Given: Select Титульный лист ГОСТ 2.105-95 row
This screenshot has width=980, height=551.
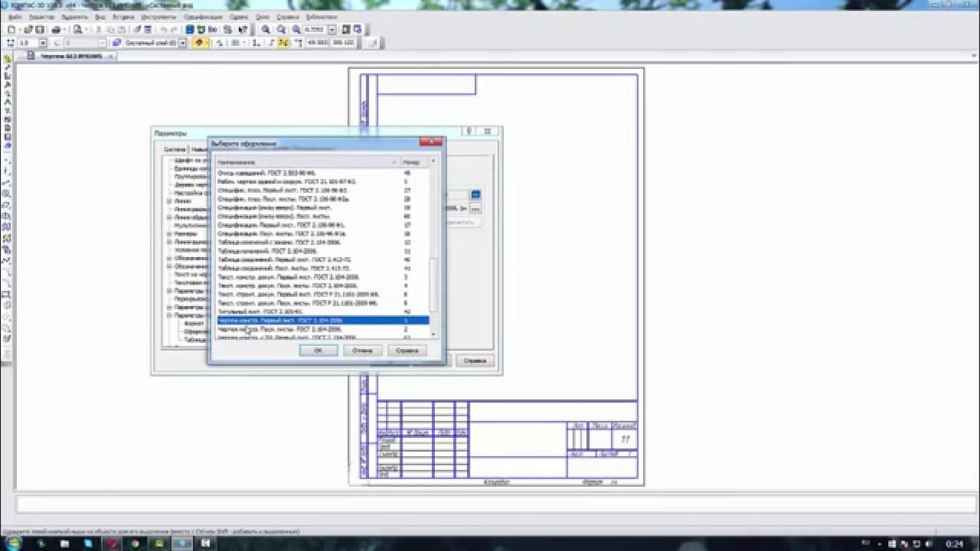Looking at the screenshot, I should 322,311.
